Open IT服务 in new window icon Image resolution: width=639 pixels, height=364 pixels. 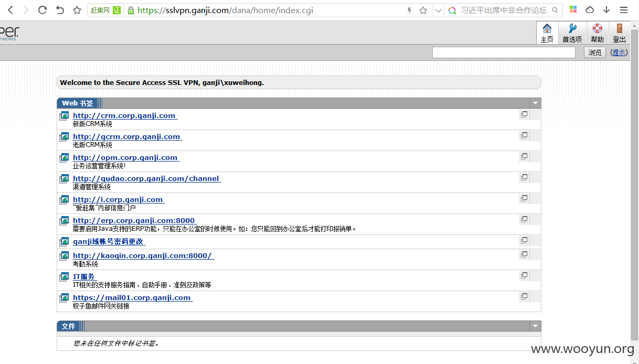click(x=524, y=275)
